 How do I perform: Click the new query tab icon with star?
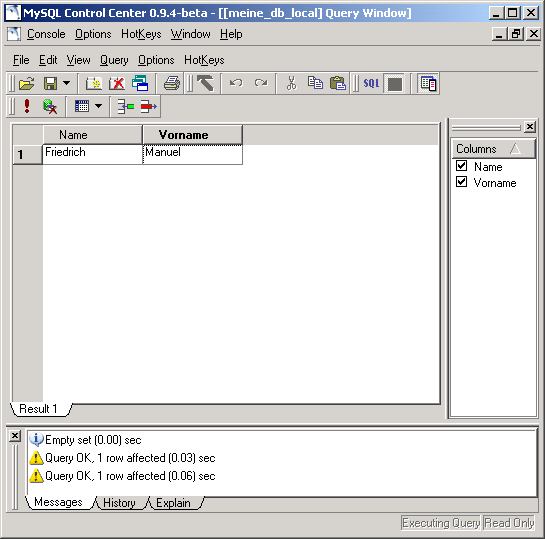93,83
